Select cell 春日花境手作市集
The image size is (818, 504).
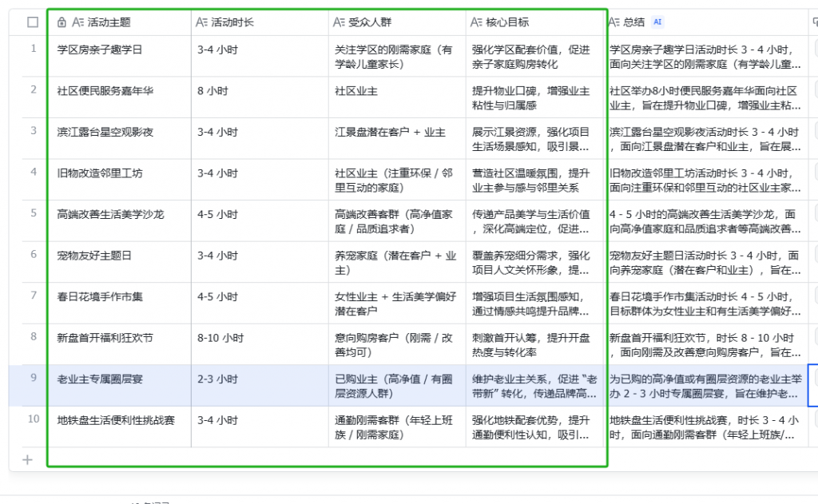coord(120,304)
